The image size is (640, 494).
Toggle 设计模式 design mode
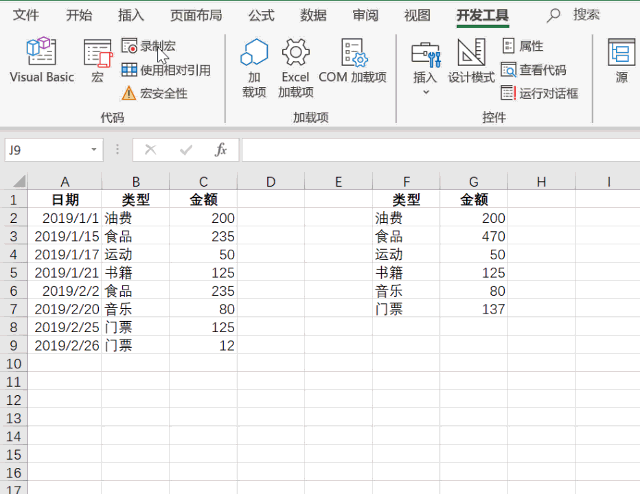pos(471,60)
